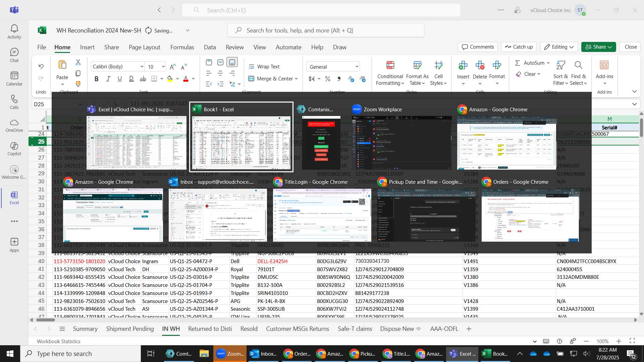This screenshot has width=644, height=362.
Task: Toggle Wrap Text
Action: point(264,67)
